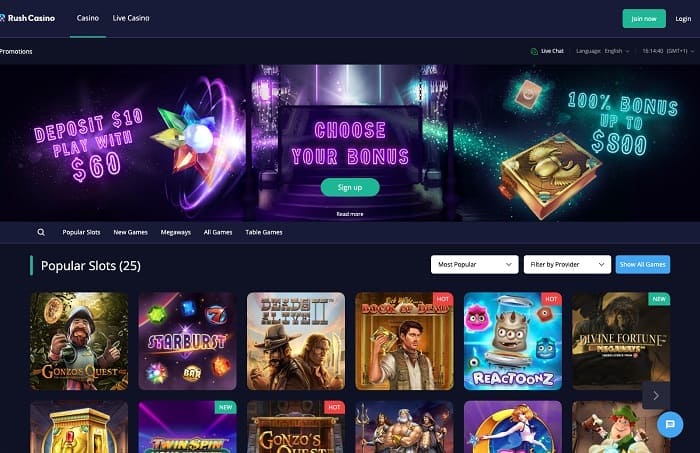This screenshot has width=700, height=453.
Task: Expand the Filter by Provider dropdown
Action: point(567,265)
